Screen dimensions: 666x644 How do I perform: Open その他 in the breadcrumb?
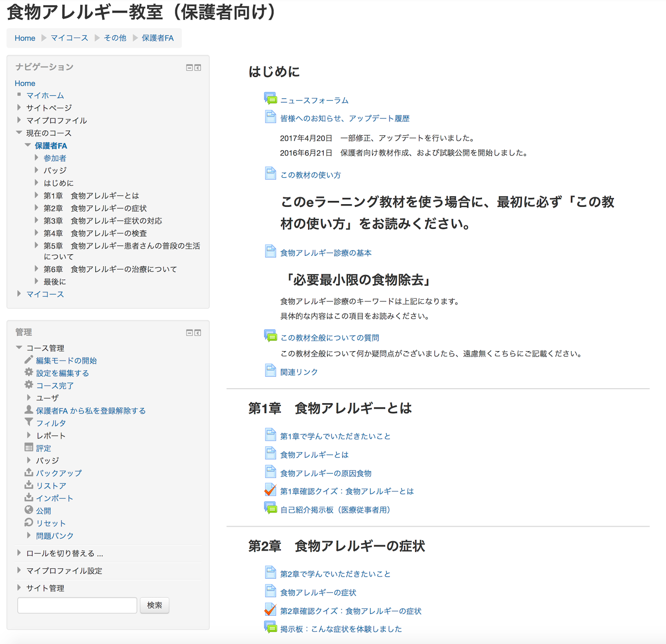click(x=115, y=38)
